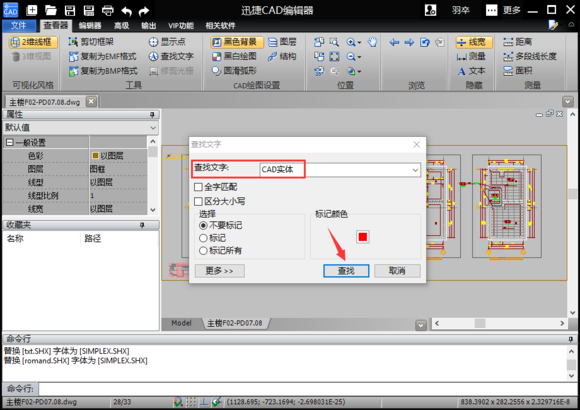
Task: Collapse the 一般设置 section
Action: 9,142
